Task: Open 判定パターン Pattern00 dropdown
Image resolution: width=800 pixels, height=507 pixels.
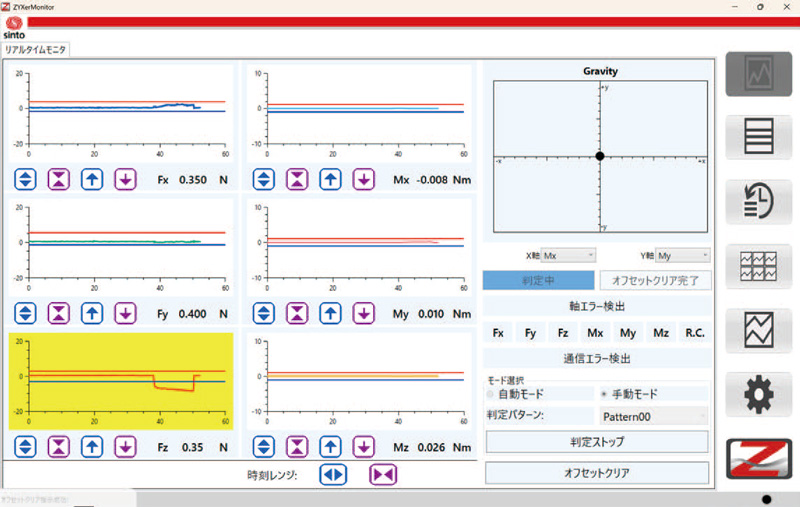Action: click(654, 415)
